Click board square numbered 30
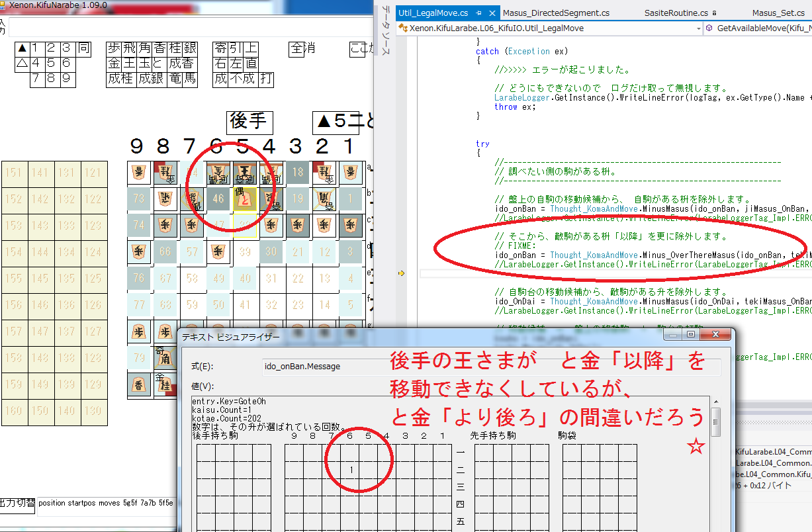The width and height of the screenshot is (812, 532). [x=271, y=252]
